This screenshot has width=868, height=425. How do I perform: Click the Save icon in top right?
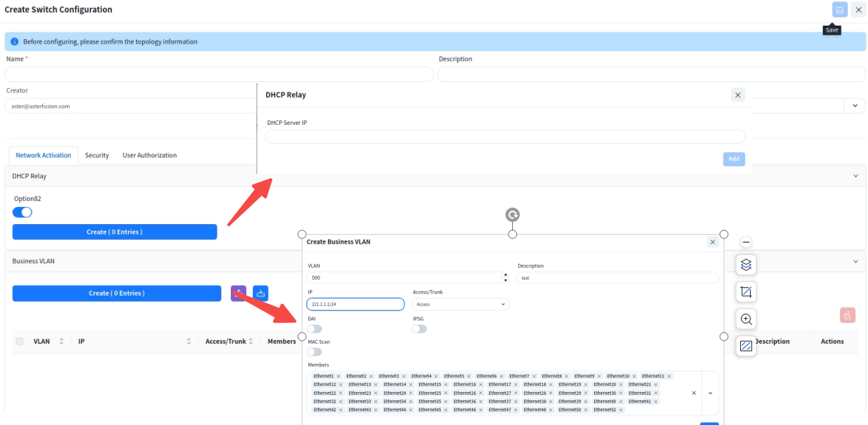839,10
